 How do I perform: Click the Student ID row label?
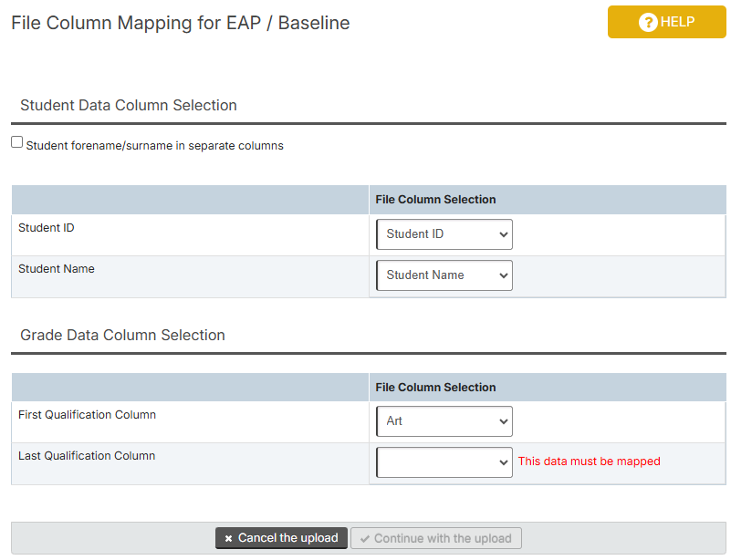[47, 228]
